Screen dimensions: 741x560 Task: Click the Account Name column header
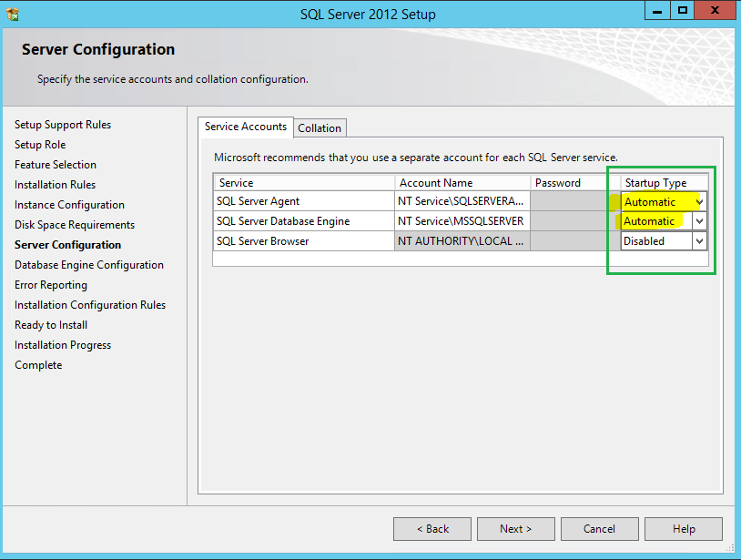[462, 183]
